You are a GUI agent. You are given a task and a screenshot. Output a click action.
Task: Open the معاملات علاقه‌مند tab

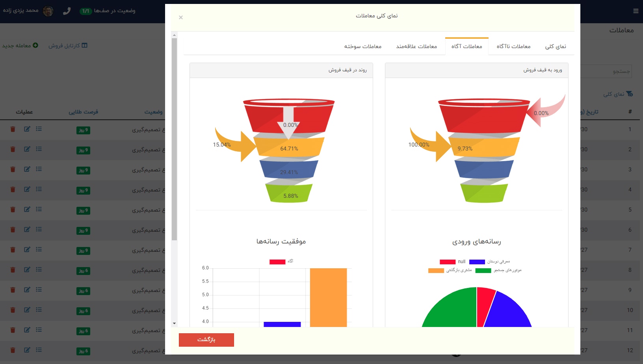click(x=416, y=46)
